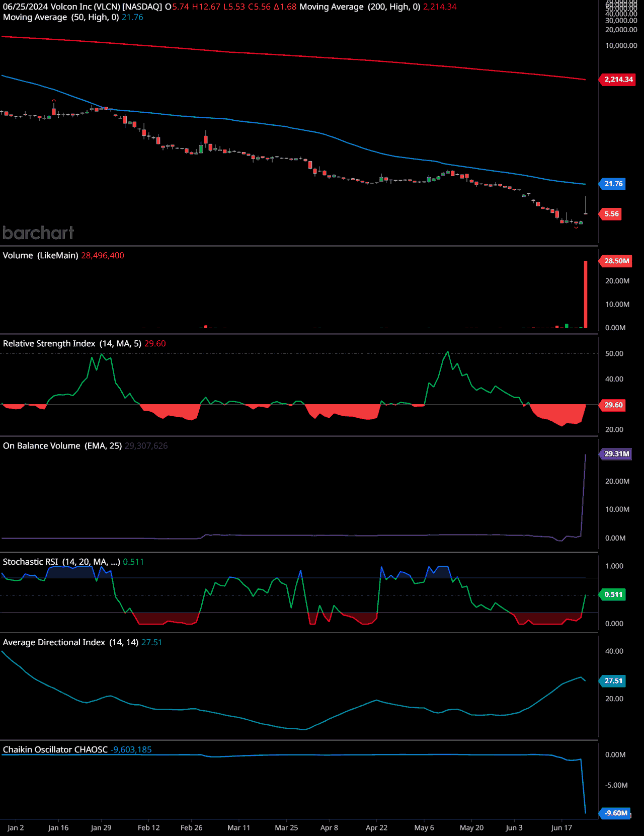The image size is (644, 836).
Task: Click the tall red volume spike bar
Action: click(586, 294)
